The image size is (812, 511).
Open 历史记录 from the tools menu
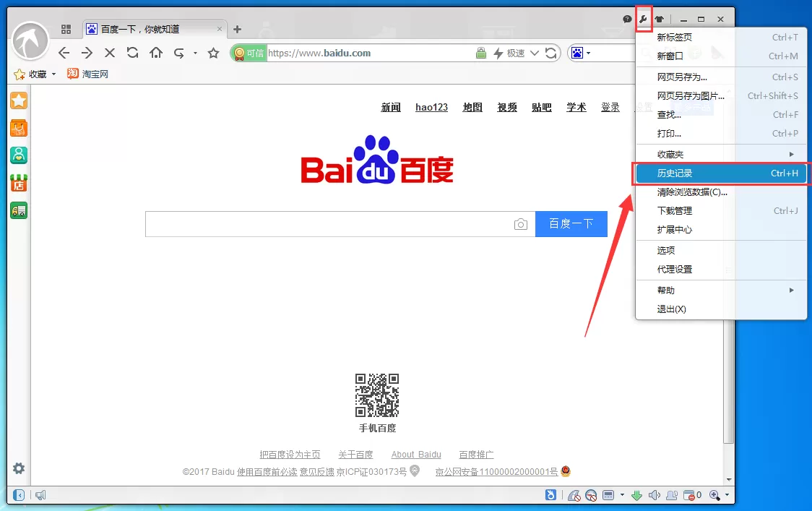(x=722, y=173)
